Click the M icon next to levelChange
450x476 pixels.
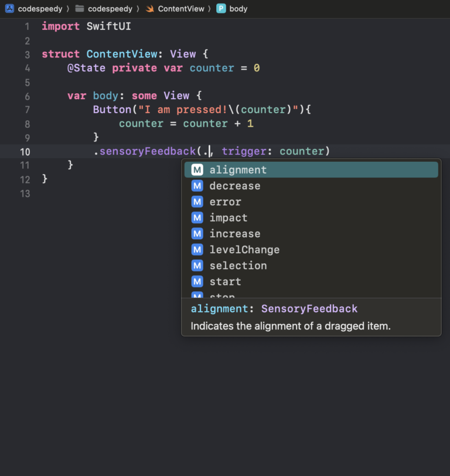click(x=197, y=250)
